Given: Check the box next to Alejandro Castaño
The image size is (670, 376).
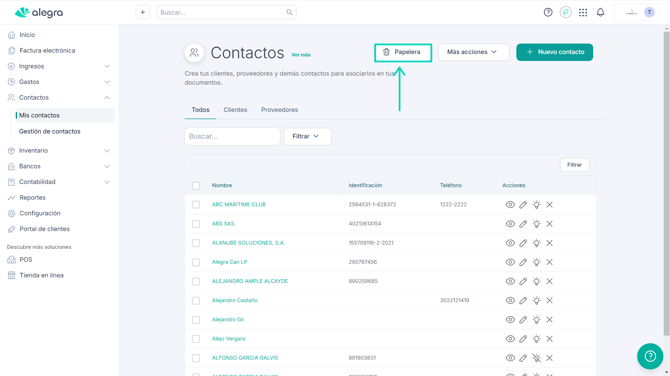Looking at the screenshot, I should pyautogui.click(x=196, y=300).
